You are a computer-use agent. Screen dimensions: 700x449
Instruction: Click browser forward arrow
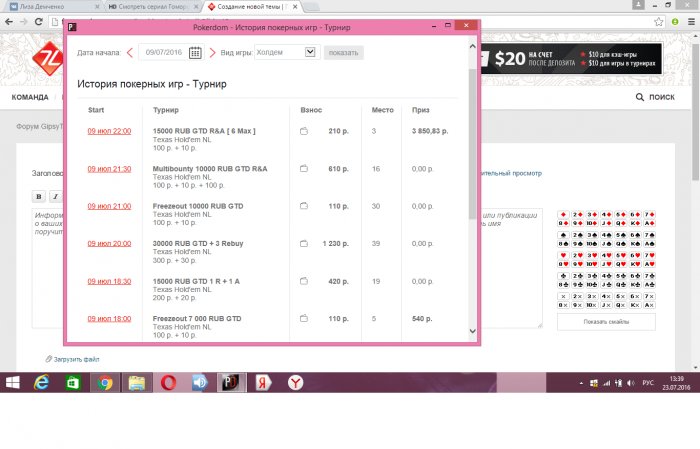24,22
